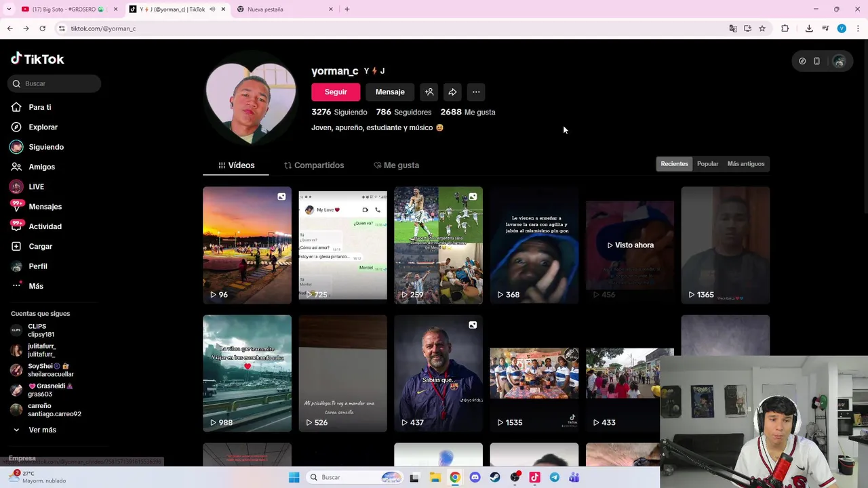
Task: Open Grasneidi gras603 account
Action: click(42, 390)
